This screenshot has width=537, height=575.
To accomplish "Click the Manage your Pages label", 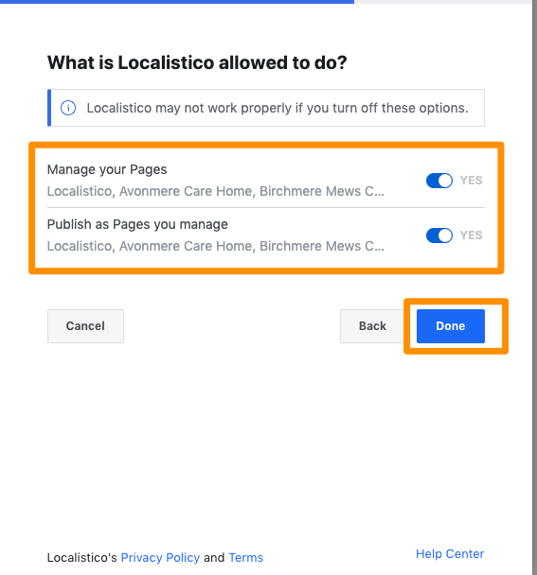I will (107, 170).
